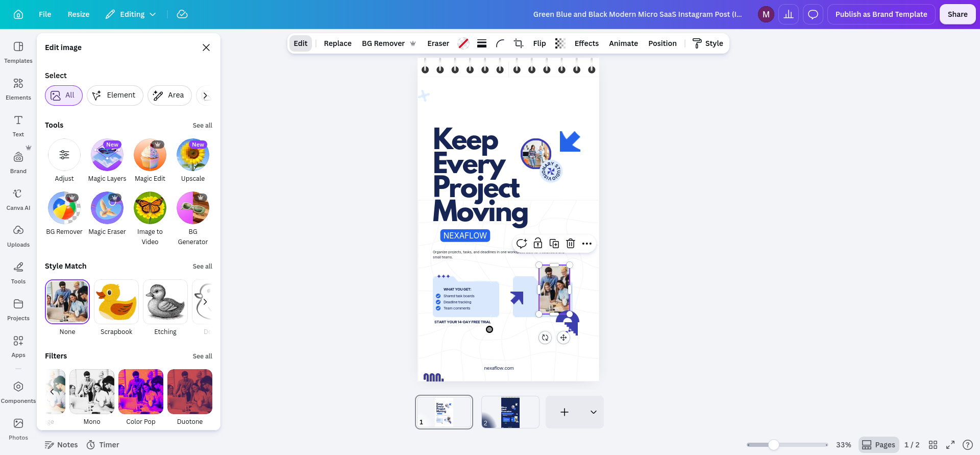Open the corner rounding icon
Image resolution: width=980 pixels, height=455 pixels.
[x=500, y=43]
